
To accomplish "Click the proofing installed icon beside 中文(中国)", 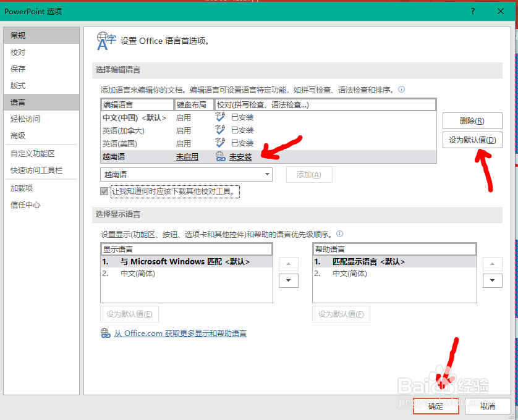I will point(220,117).
